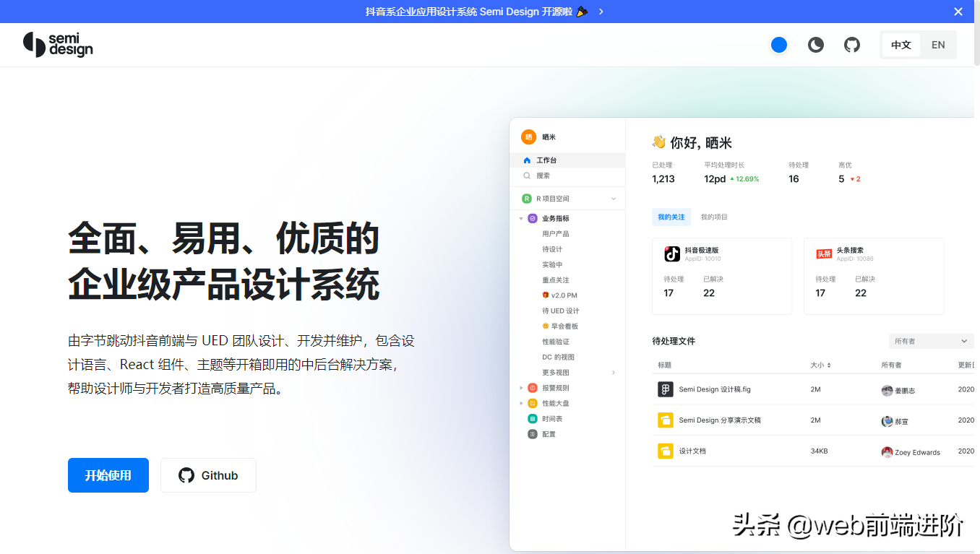Click the yellow slides icon for 分享演示文稿
Image resolution: width=980 pixels, height=554 pixels.
tap(666, 420)
